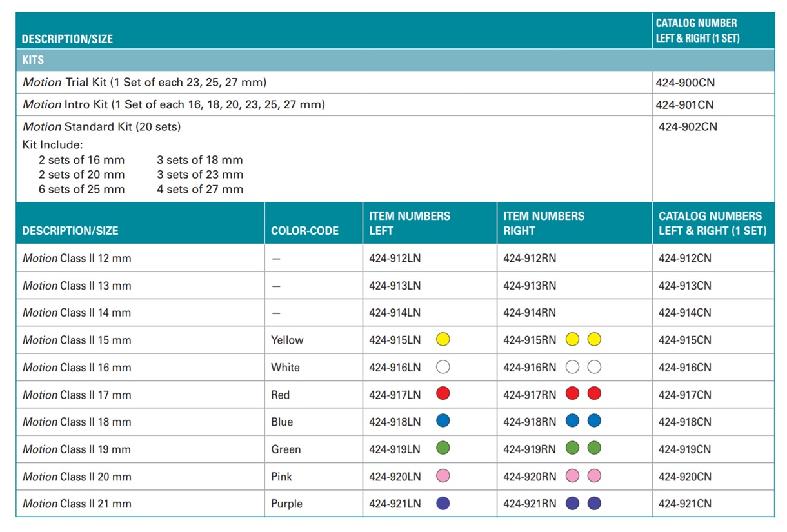
Task: Click item number 424-913LN
Action: pos(395,286)
